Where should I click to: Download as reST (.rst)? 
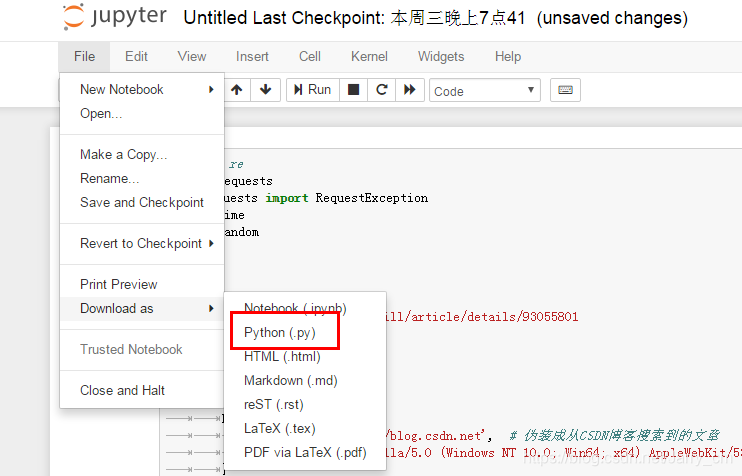coord(305,405)
